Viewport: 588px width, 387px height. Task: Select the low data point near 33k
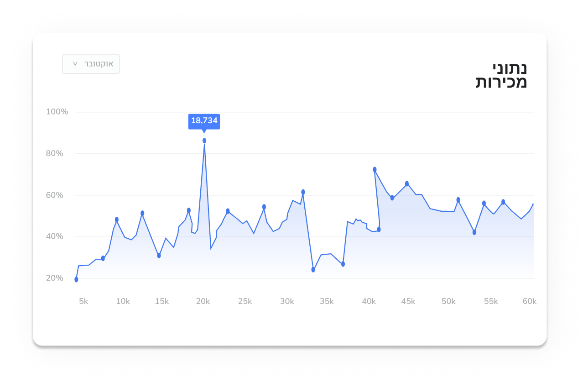pos(313,270)
